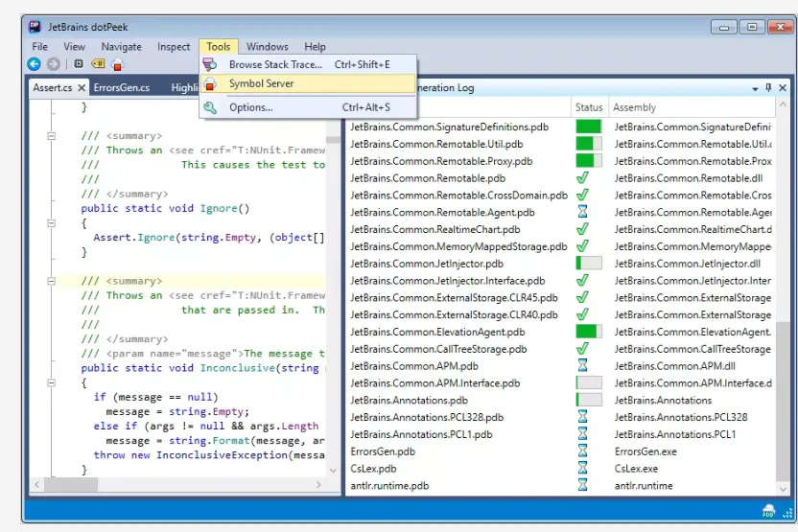This screenshot has height=532, width=798.
Task: Click progress bar for JetBrains.Common.ElevationAgent.pdb
Action: click(x=589, y=332)
